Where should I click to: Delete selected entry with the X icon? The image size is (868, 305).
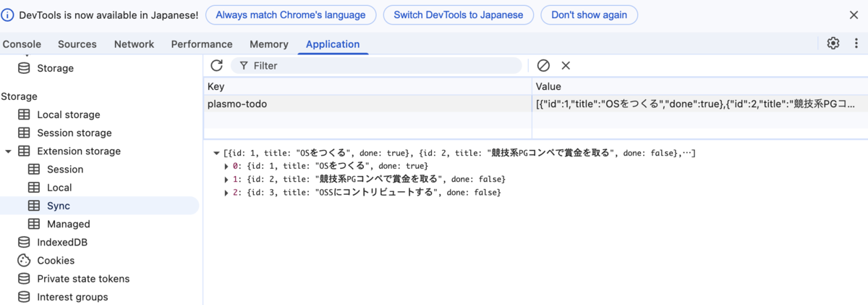click(566, 65)
